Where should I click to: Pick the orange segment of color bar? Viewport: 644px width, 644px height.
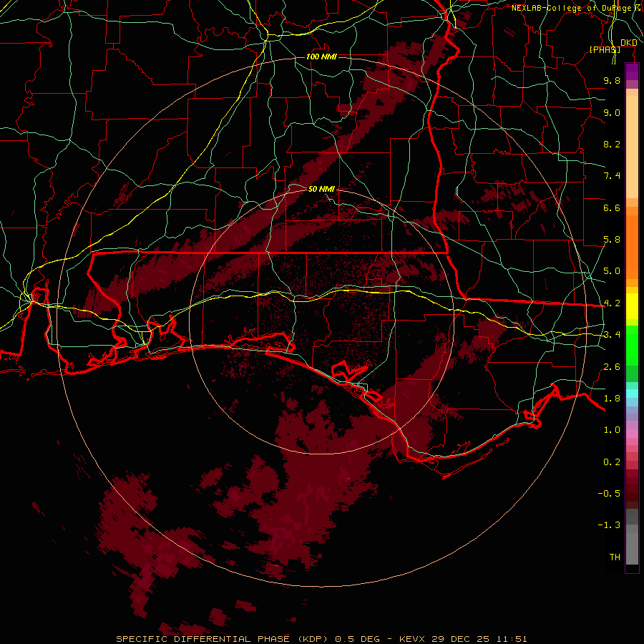[632, 246]
